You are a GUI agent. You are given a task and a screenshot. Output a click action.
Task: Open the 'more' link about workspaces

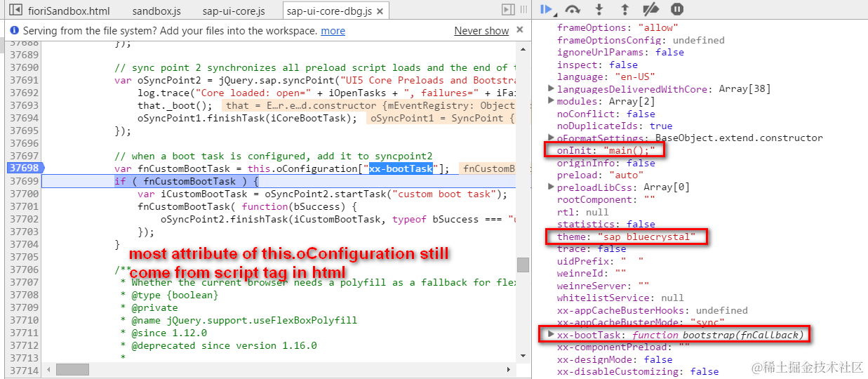pyautogui.click(x=333, y=31)
